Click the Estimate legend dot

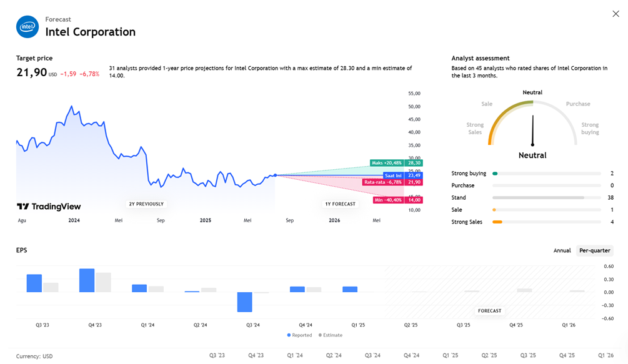point(320,335)
